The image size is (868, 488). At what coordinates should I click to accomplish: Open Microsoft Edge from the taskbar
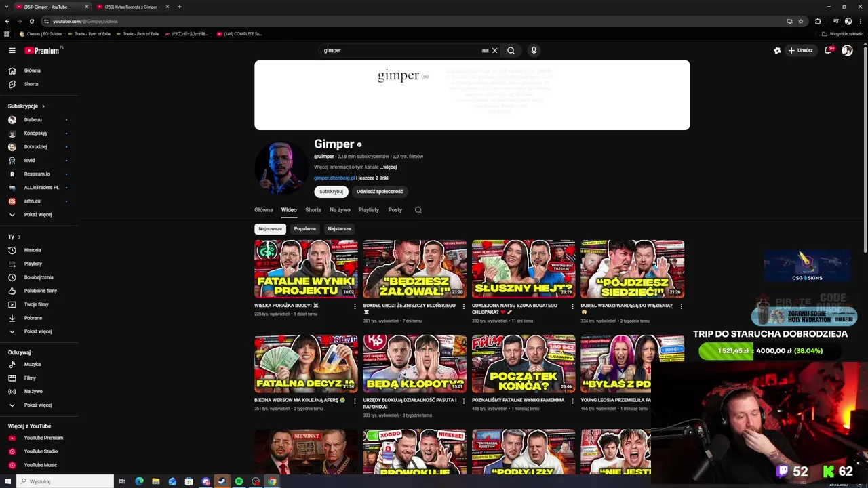point(139,481)
